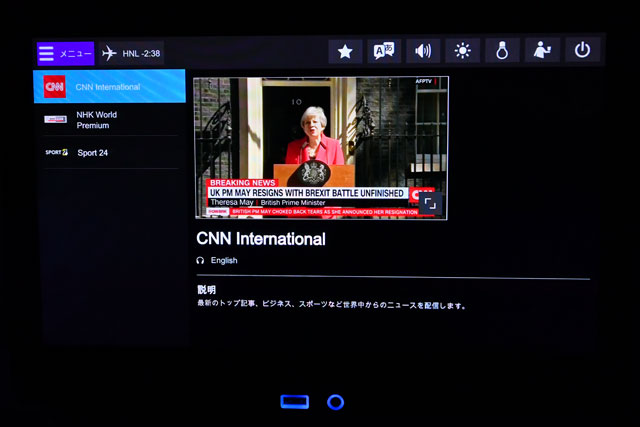
Task: Adjust screen brightness via sun icon
Action: point(462,52)
